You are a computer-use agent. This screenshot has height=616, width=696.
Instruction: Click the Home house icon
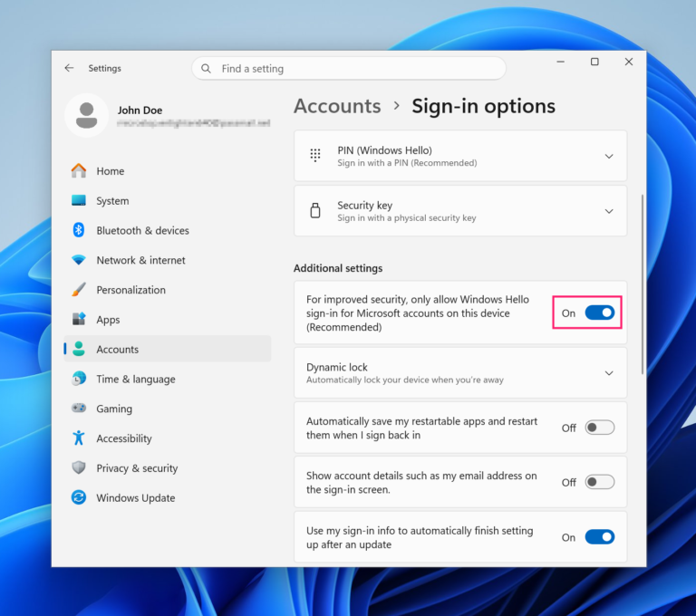tap(79, 171)
